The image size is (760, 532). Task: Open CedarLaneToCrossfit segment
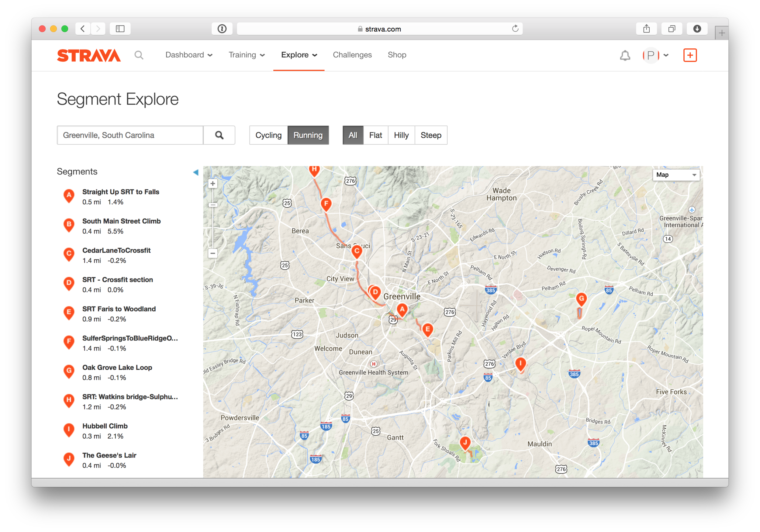point(116,250)
